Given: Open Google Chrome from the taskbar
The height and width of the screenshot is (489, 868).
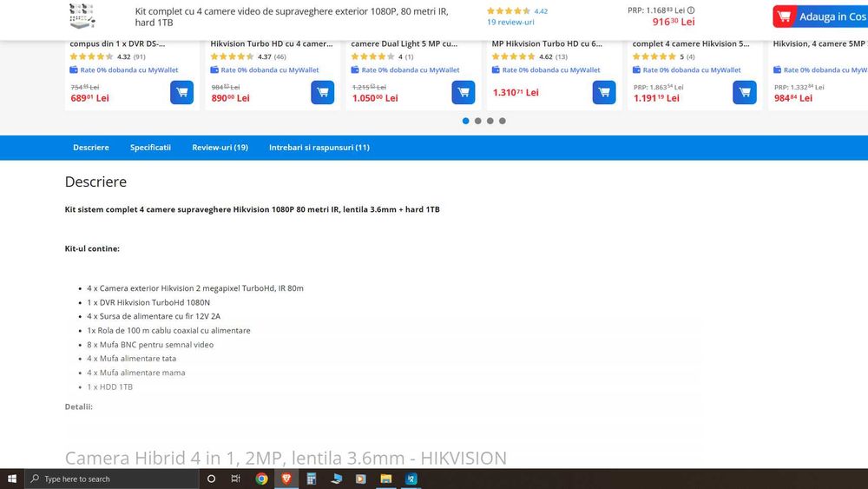Looking at the screenshot, I should (x=261, y=479).
